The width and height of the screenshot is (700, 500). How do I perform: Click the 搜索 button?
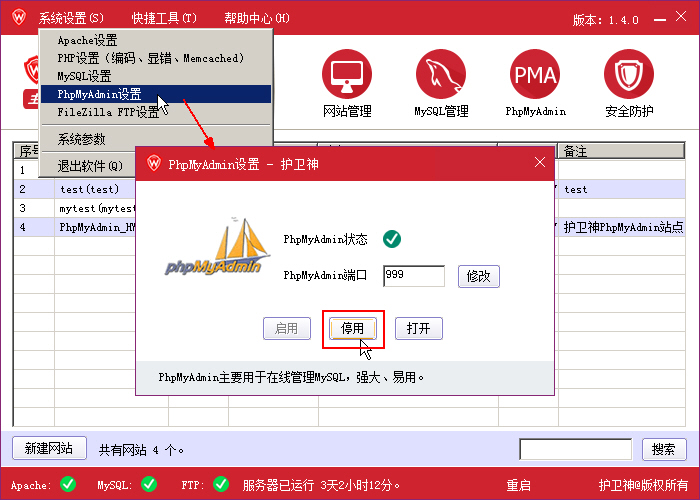664,449
